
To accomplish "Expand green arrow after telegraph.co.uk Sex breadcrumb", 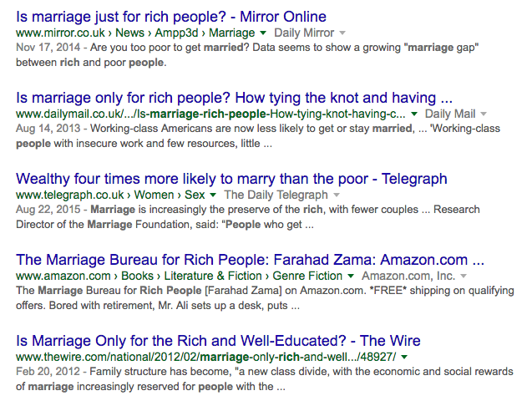I will tap(213, 195).
